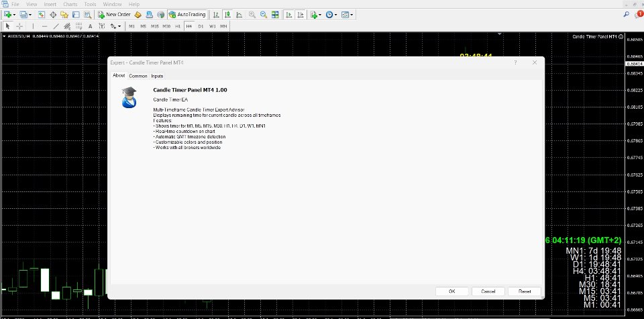Select the trendline tool

[56, 26]
